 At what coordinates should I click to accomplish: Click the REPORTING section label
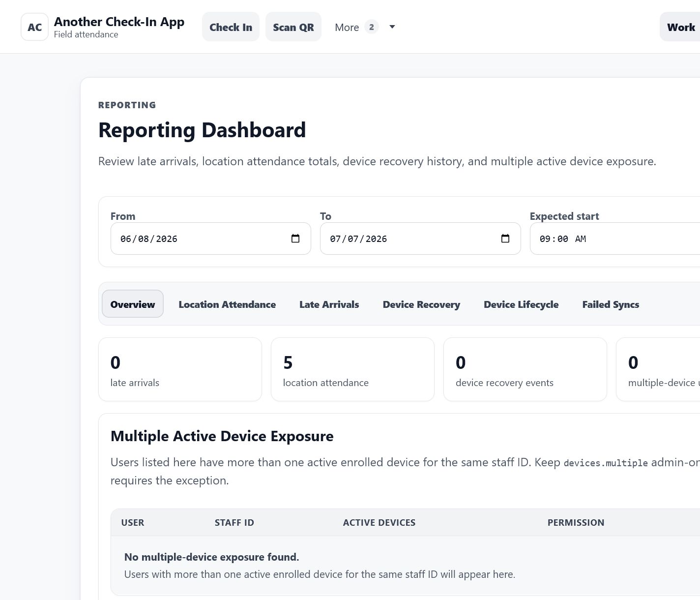coord(127,105)
